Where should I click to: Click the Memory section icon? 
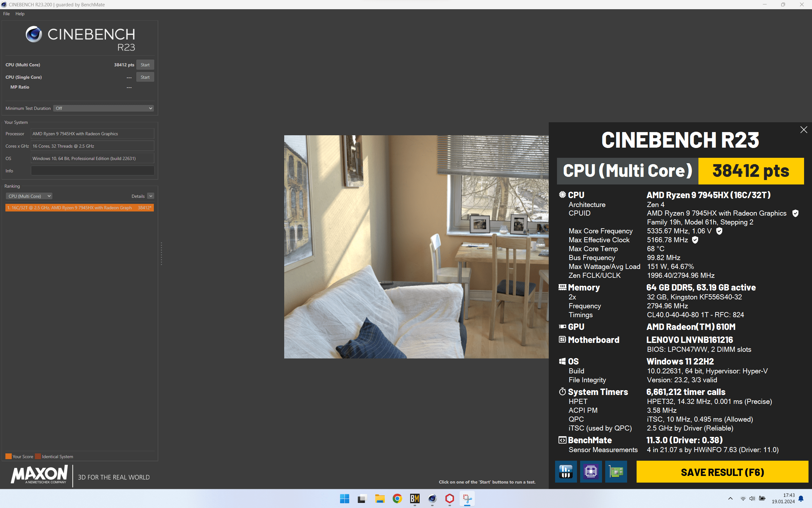coord(562,287)
